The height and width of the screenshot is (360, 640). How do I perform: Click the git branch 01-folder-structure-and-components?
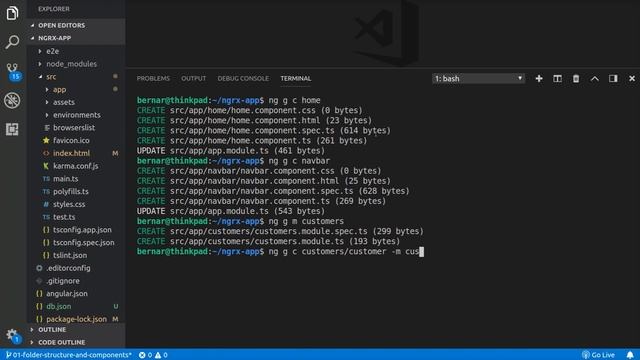pyautogui.click(x=69, y=355)
